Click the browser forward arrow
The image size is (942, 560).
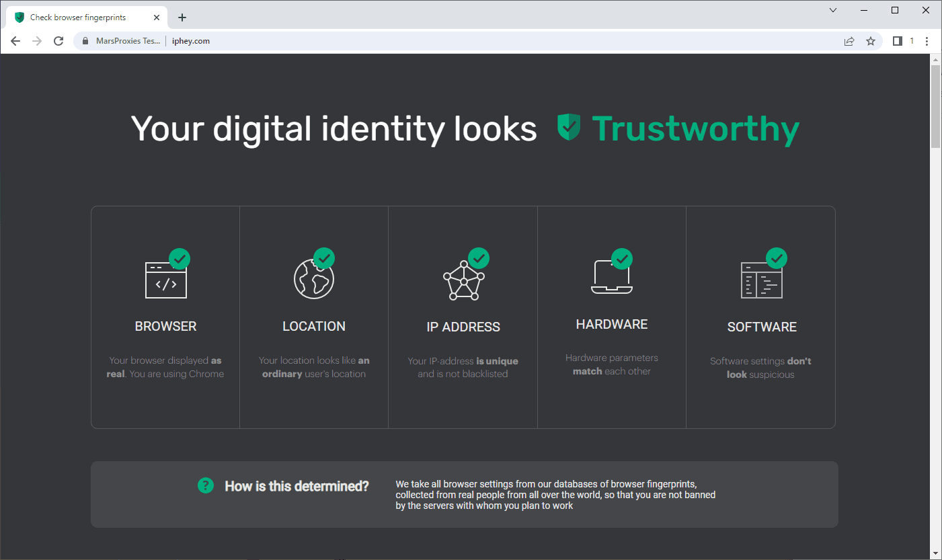37,41
